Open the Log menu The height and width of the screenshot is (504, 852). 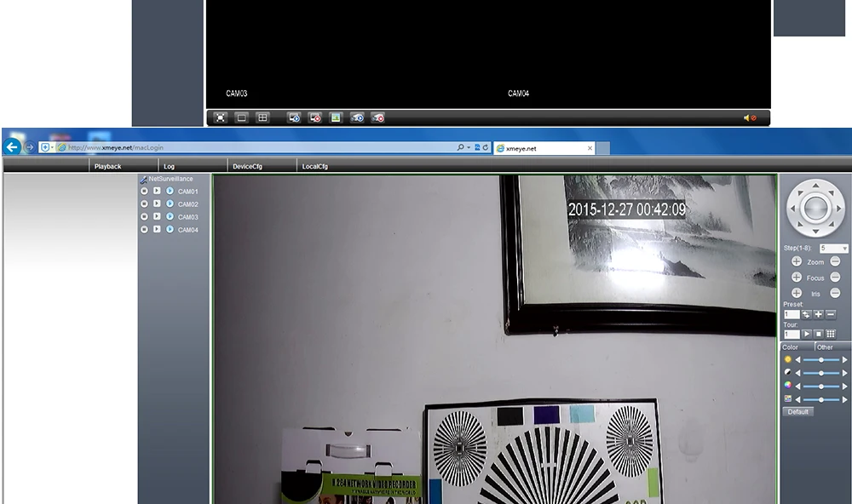click(x=169, y=166)
